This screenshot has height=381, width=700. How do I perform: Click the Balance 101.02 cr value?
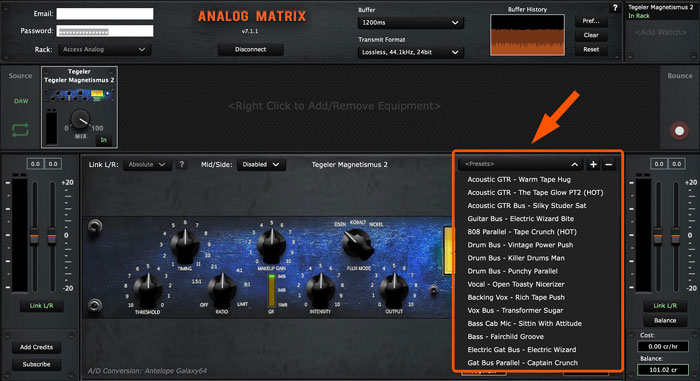[x=662, y=370]
